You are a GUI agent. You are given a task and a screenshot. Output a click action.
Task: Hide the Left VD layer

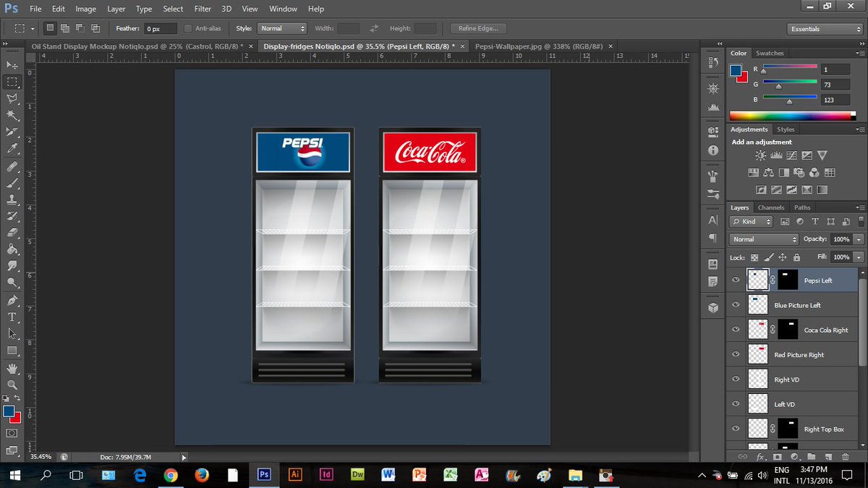(736, 404)
